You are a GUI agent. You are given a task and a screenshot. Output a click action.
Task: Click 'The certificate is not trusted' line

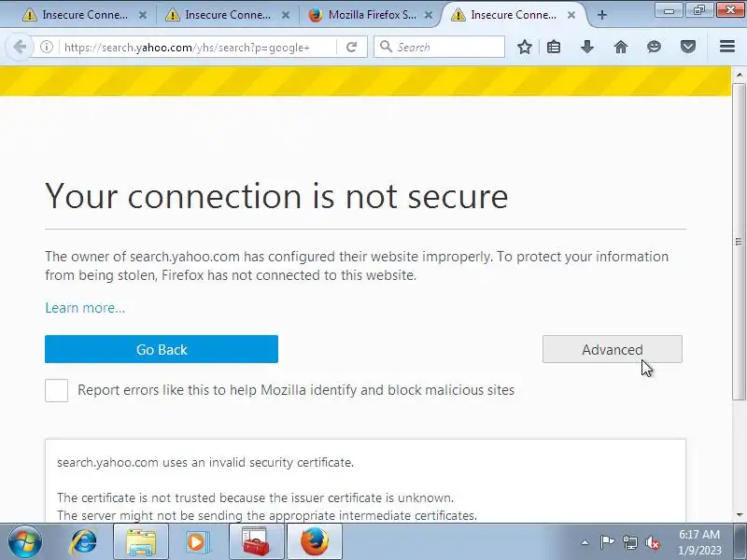click(x=255, y=497)
